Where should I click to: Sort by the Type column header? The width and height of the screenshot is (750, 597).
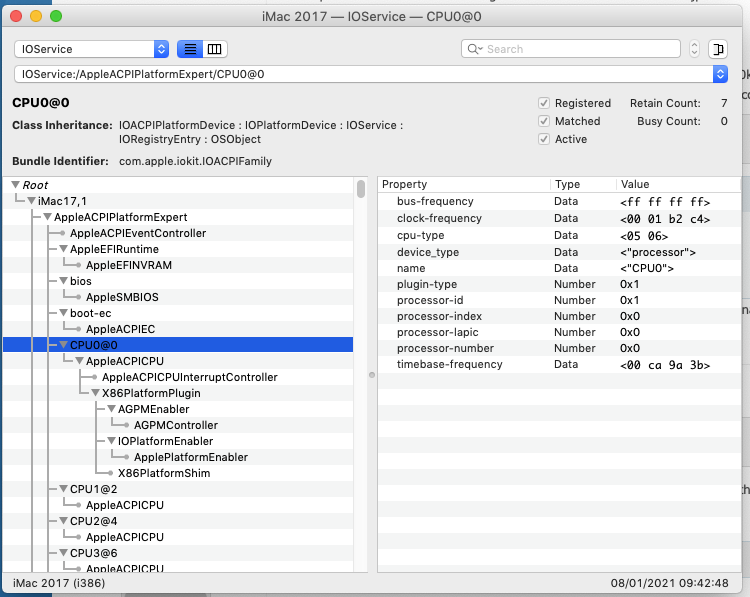pos(583,184)
